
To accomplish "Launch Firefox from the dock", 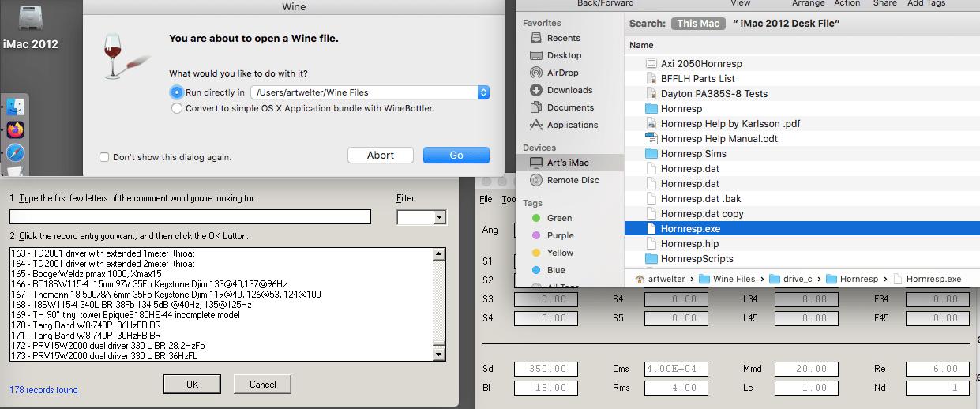I will click(16, 129).
